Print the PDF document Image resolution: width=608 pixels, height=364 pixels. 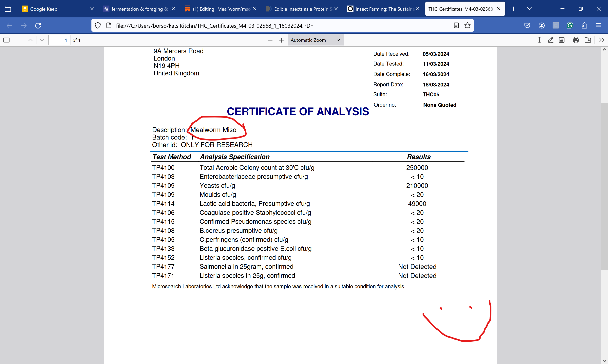tap(576, 40)
